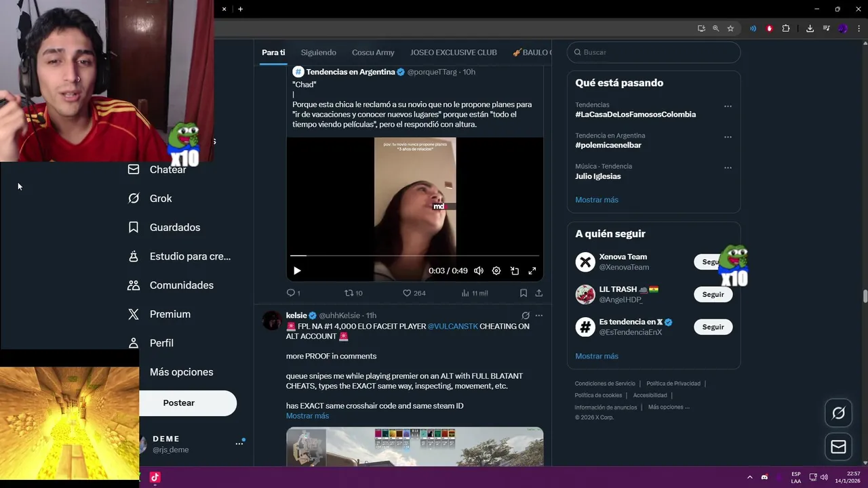This screenshot has width=868, height=488.
Task: Click Mostrar más under A quién seguir
Action: point(597,356)
